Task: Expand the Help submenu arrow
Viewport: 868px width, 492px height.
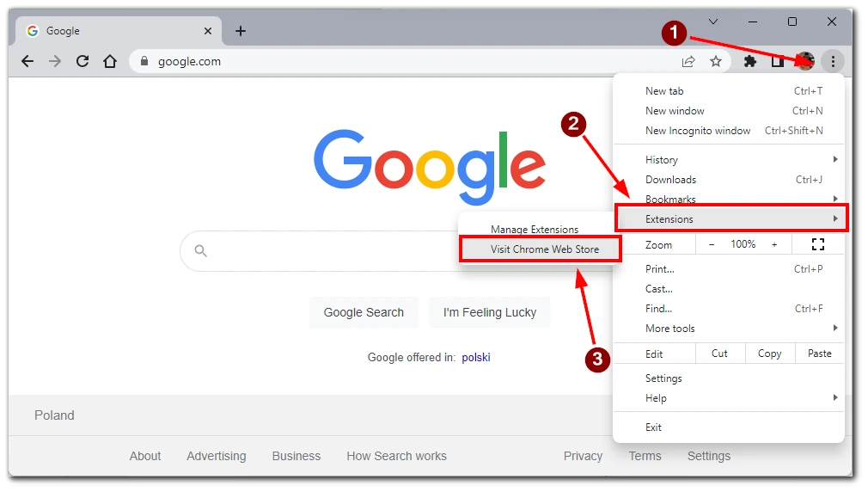Action: click(x=835, y=397)
